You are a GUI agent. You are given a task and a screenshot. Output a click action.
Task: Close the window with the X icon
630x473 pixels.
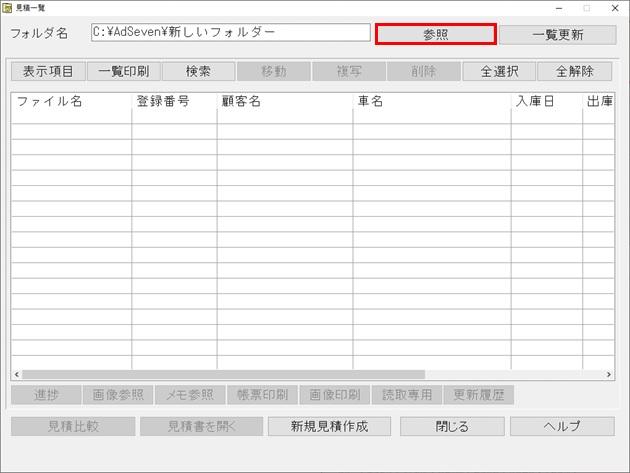tap(615, 8)
